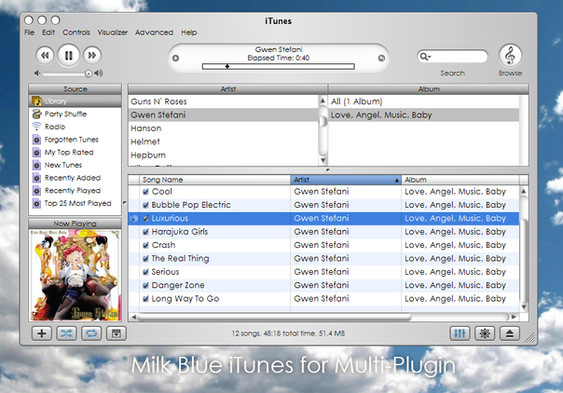Open New Tunes playlist
This screenshot has height=393, width=563.
(x=75, y=165)
